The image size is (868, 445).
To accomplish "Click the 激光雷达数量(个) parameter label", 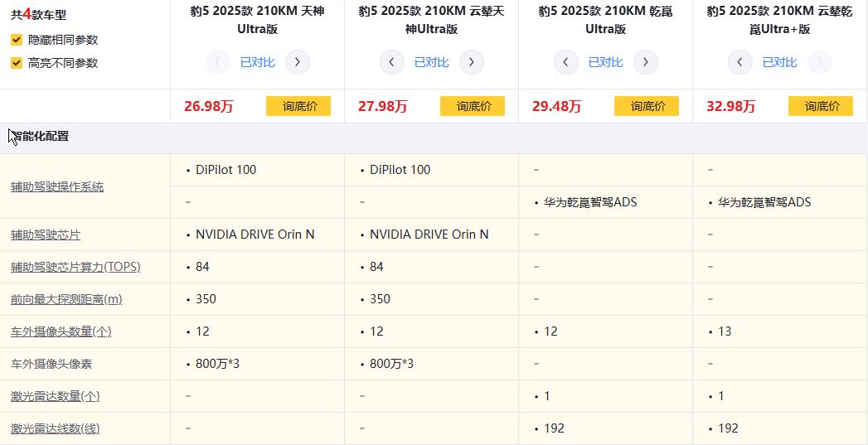I will (x=56, y=396).
